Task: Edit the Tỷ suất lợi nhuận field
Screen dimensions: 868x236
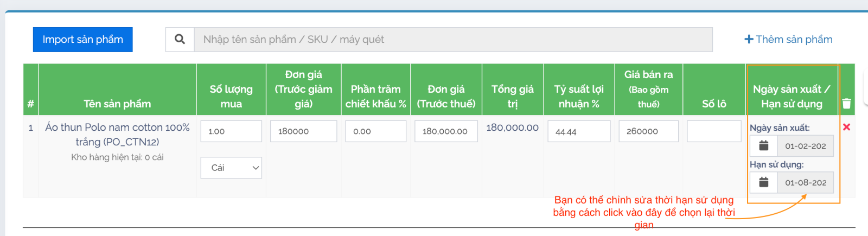Action: (x=579, y=131)
